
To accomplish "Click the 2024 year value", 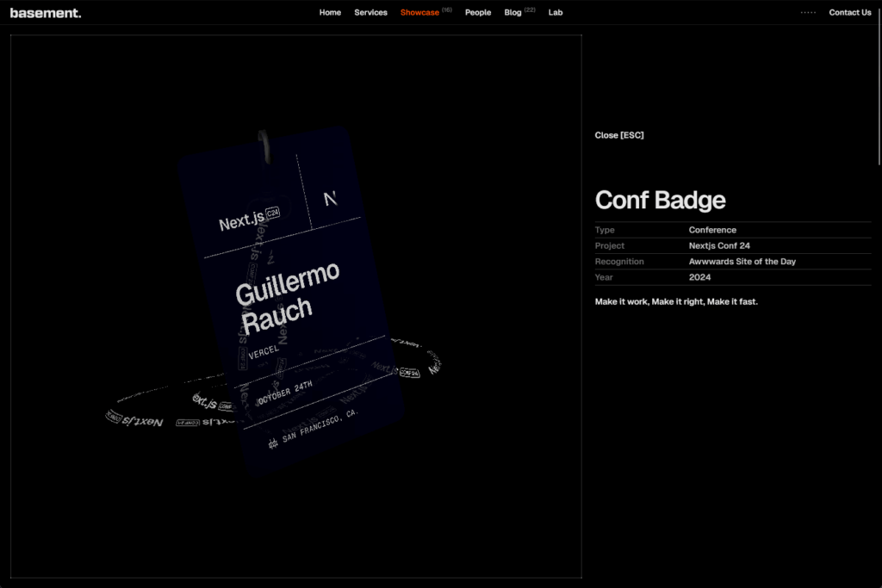I will click(x=699, y=277).
